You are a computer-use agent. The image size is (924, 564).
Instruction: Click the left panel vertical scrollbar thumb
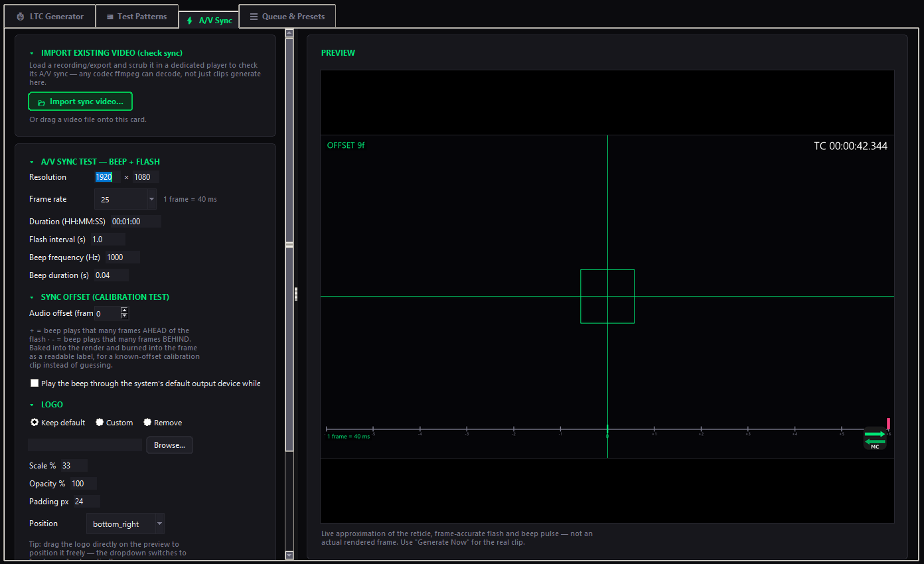(289, 245)
